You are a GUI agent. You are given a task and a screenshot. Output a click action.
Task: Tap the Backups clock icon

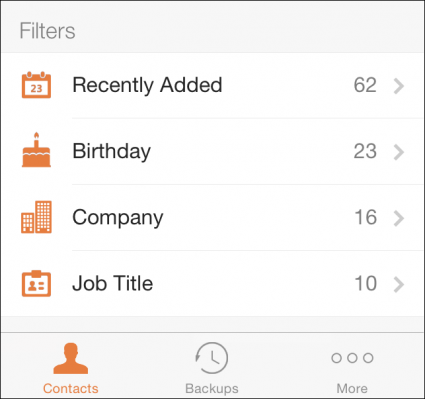point(212,358)
